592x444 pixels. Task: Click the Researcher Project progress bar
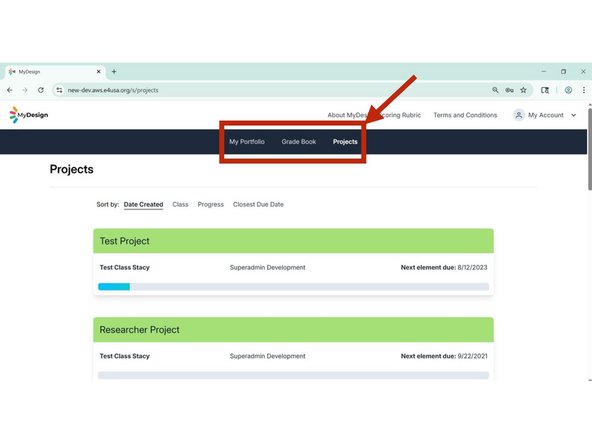(293, 375)
